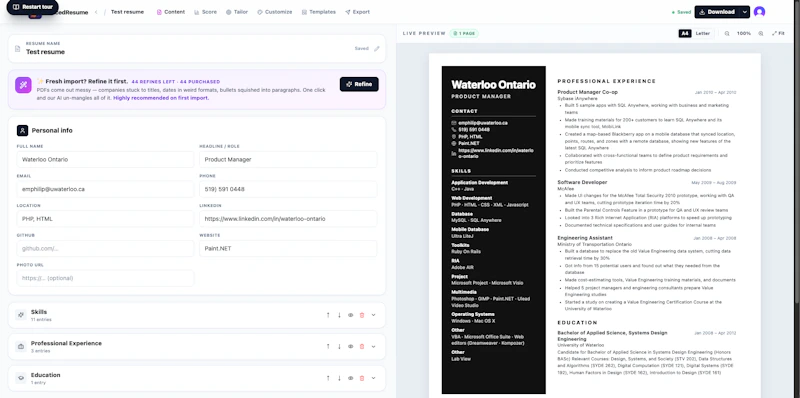Click the email address in resume preview
Image resolution: width=800 pixels, height=398 pixels.
click(483, 123)
